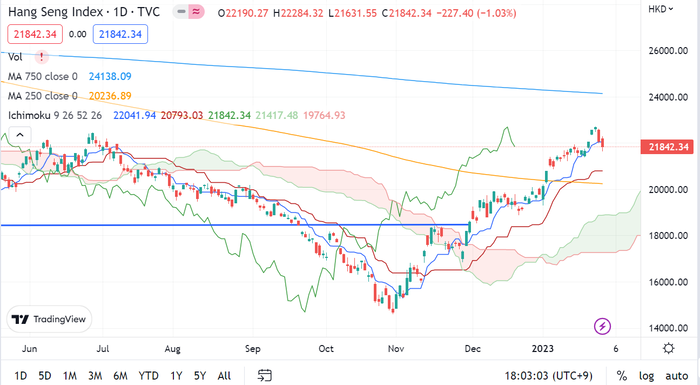Click the purple lightning flash icon
Viewport: 700px width, 385px height.
pos(602,326)
